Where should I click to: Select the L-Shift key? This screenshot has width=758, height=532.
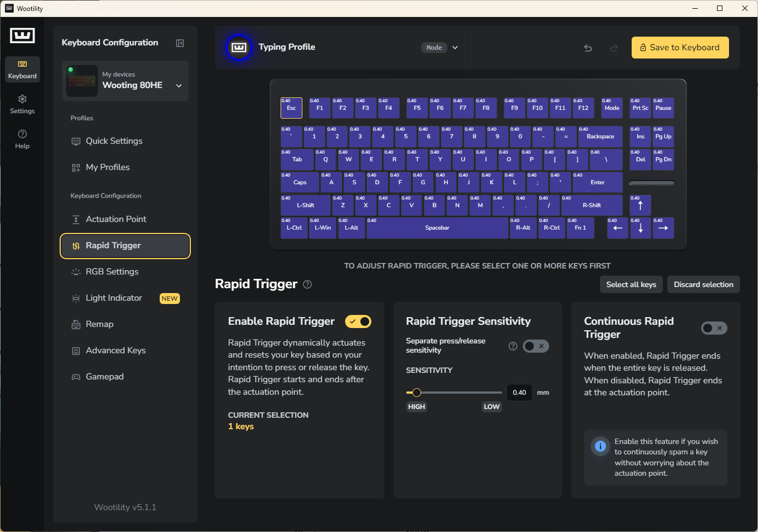point(305,206)
